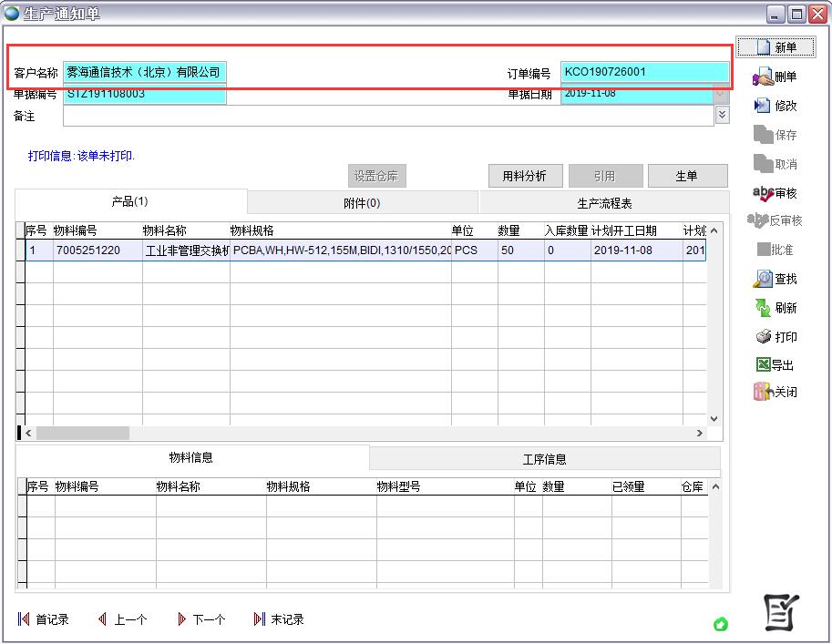The height and width of the screenshot is (644, 832).
Task: Click the 打印 (print) icon
Action: [x=763, y=337]
